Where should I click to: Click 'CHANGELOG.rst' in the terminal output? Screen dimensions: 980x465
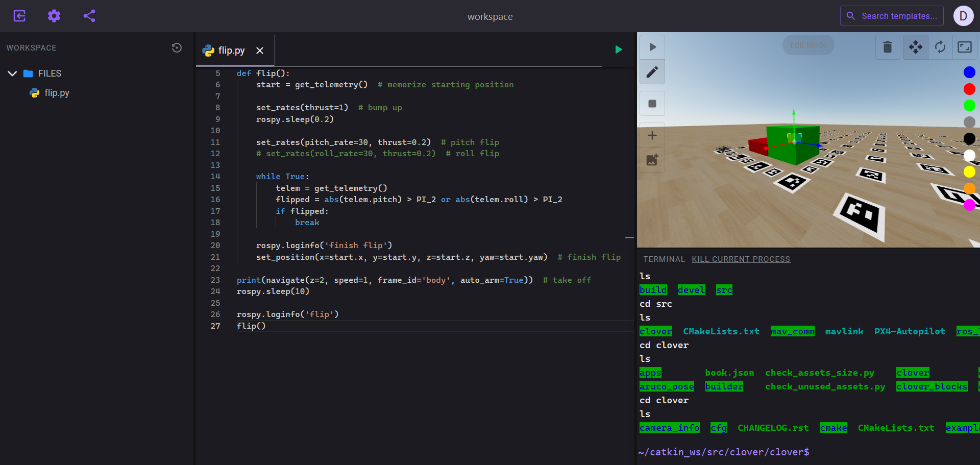[773, 428]
